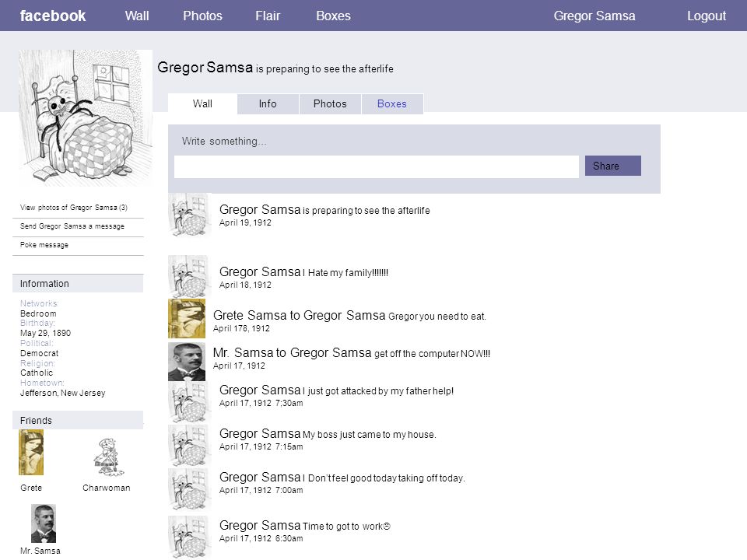Select the Wall profile tab
The height and width of the screenshot is (560, 747).
coord(202,103)
